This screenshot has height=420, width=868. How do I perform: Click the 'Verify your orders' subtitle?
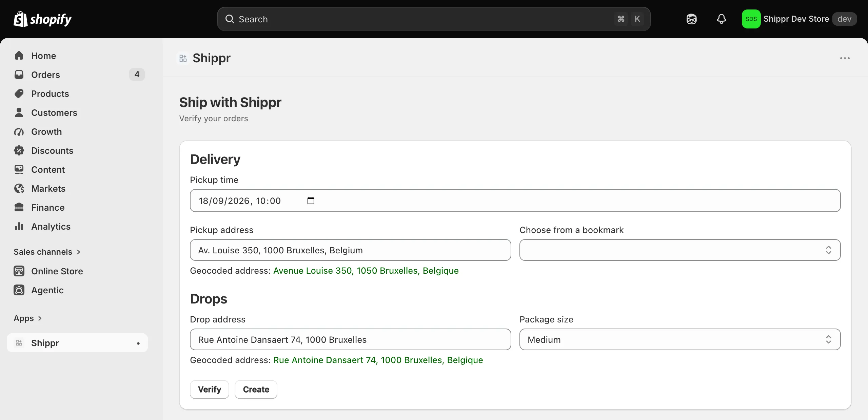pyautogui.click(x=214, y=119)
